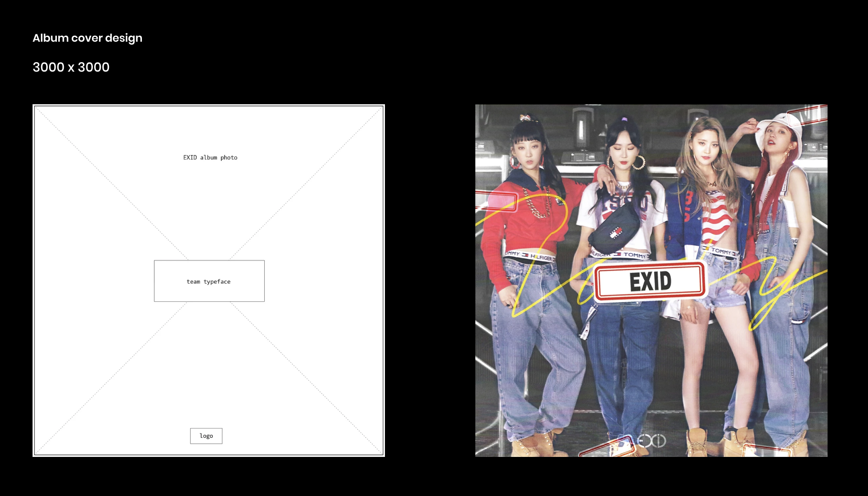
Task: Select the "team typeface" wireframe box
Action: 209,281
